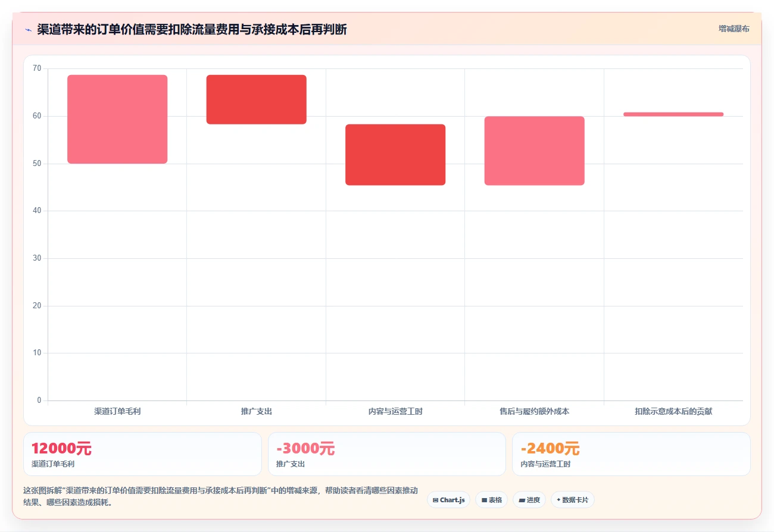Screen dimensions: 774x532
Task: Click the thin 扣除示意成本后的贡献 bar
Action: 673,114
